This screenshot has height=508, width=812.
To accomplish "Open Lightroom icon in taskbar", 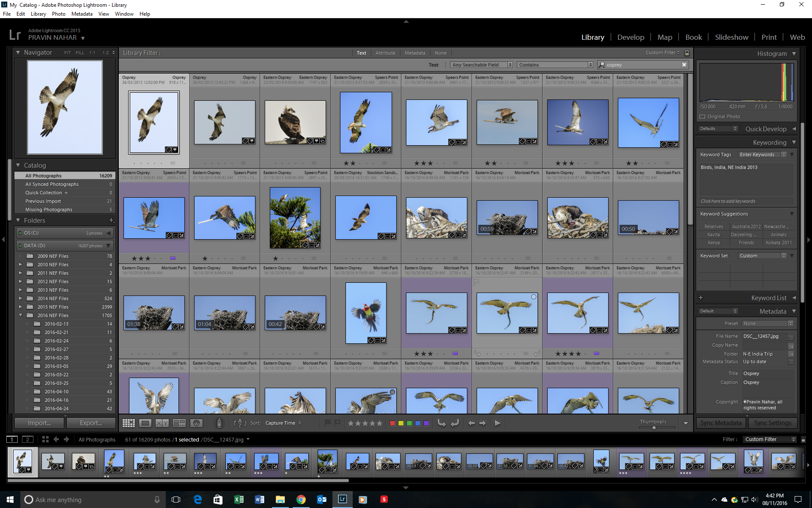I will pyautogui.click(x=342, y=499).
